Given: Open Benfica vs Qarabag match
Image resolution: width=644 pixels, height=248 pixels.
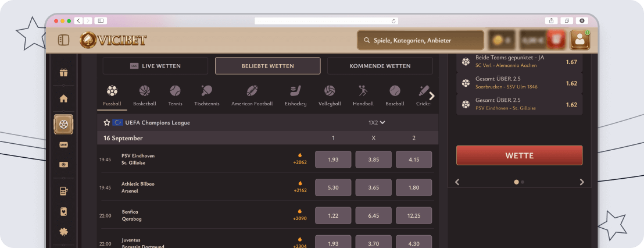Looking at the screenshot, I should click(132, 215).
